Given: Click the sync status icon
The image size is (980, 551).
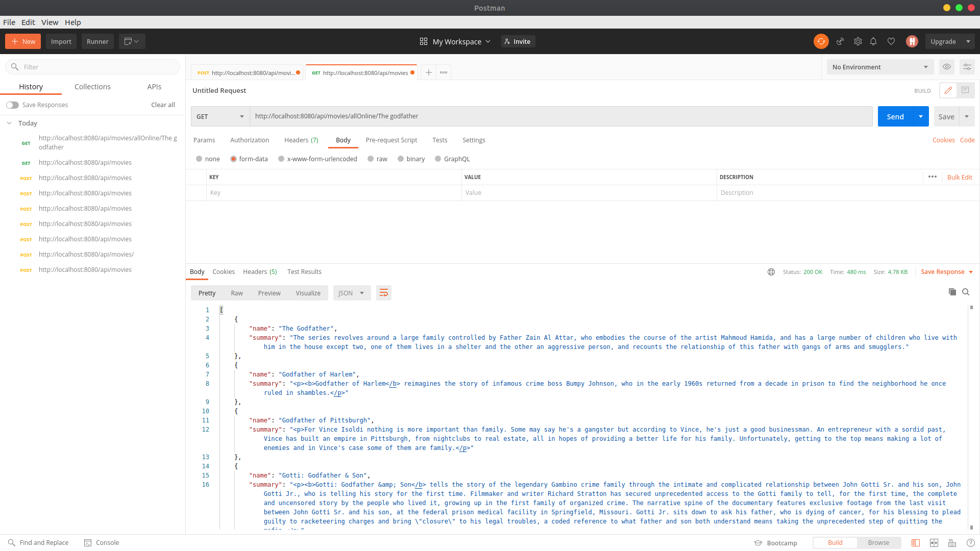Looking at the screenshot, I should [x=821, y=41].
